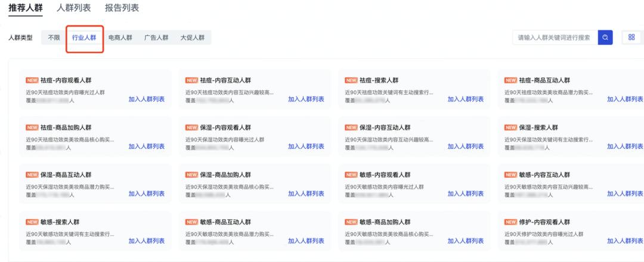This screenshot has height=262, width=644.
Task: Focus the audience keyword search field
Action: [x=554, y=38]
